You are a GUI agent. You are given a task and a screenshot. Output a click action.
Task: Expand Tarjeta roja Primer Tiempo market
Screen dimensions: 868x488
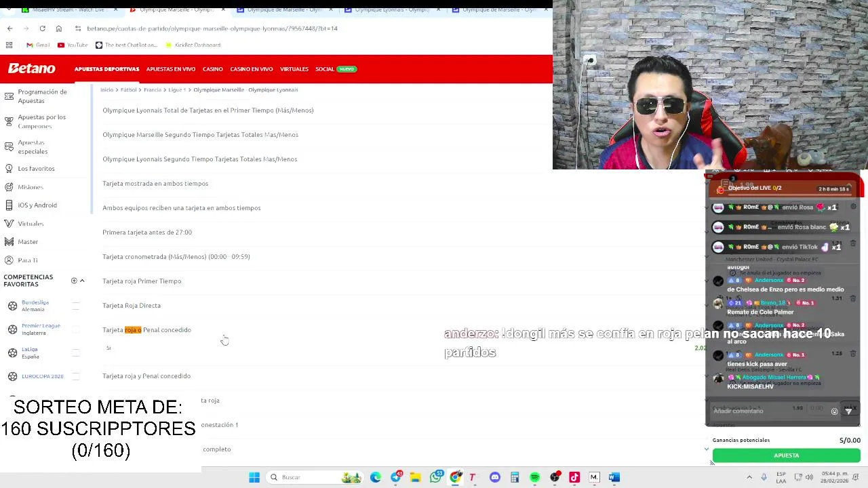tap(142, 281)
